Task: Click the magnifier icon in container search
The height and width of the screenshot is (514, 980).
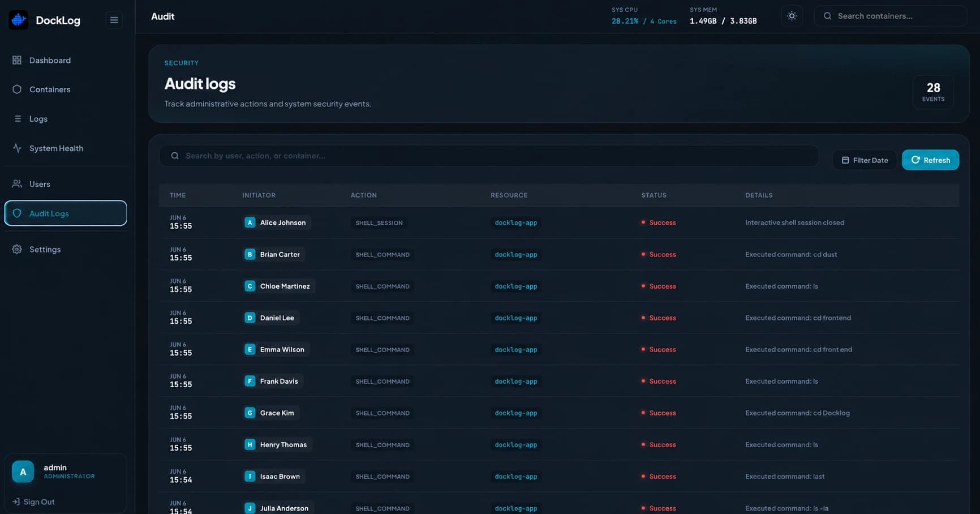Action: [x=827, y=16]
